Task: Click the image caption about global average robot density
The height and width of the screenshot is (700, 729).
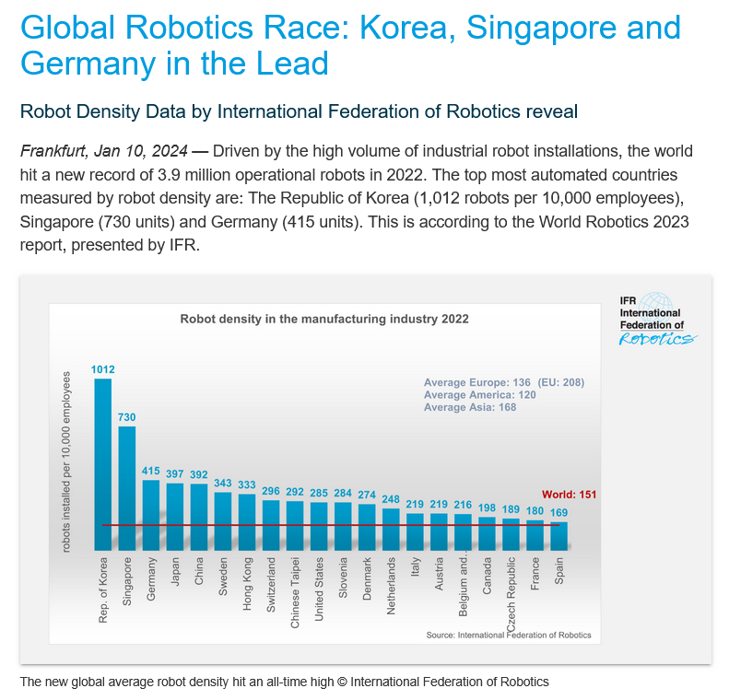Action: coord(284,682)
